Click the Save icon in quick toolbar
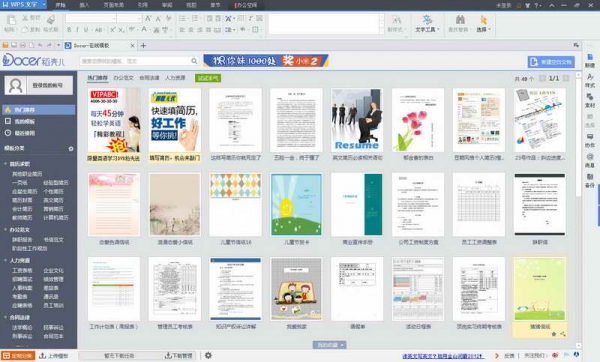The width and height of the screenshot is (600, 362). (14, 45)
